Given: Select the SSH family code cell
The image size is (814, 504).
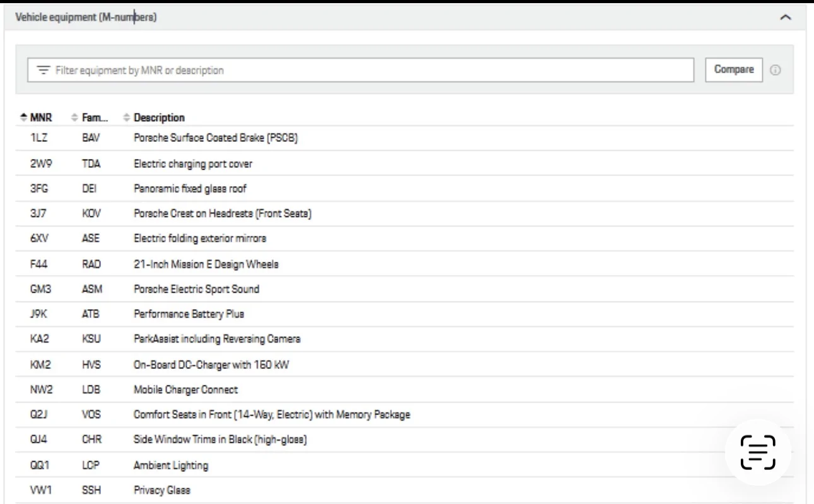Looking at the screenshot, I should pos(91,490).
